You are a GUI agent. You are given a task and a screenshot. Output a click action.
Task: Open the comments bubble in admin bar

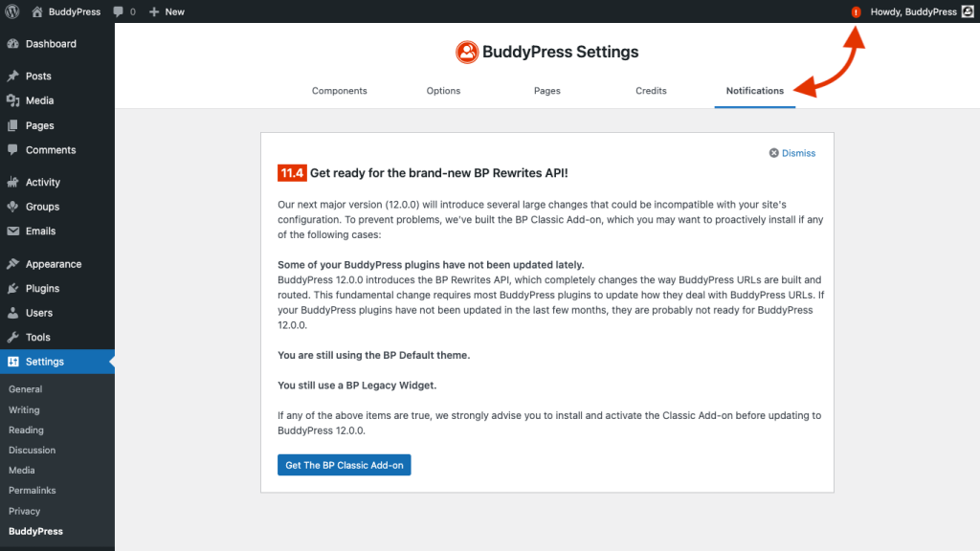[118, 11]
